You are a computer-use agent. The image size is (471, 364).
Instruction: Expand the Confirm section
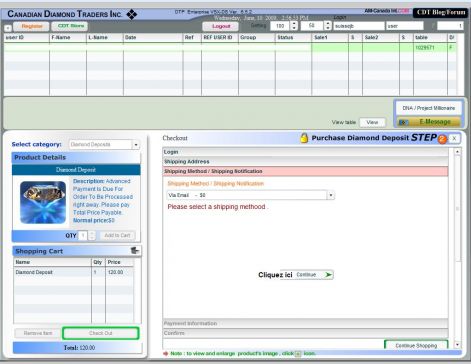coord(305,333)
